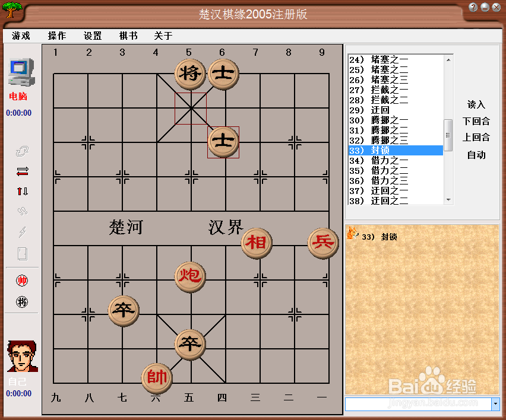Select the red 炮 cannon piece
506x420 pixels.
tap(190, 277)
